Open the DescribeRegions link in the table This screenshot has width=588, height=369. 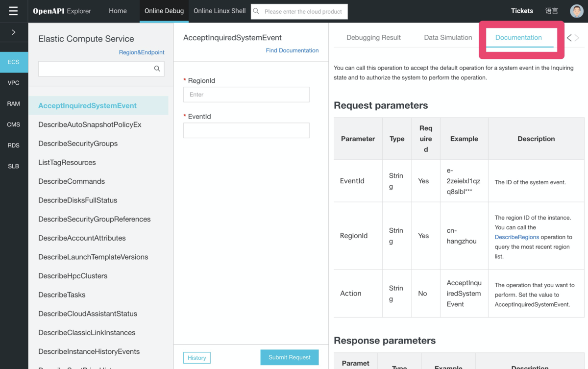tap(517, 237)
